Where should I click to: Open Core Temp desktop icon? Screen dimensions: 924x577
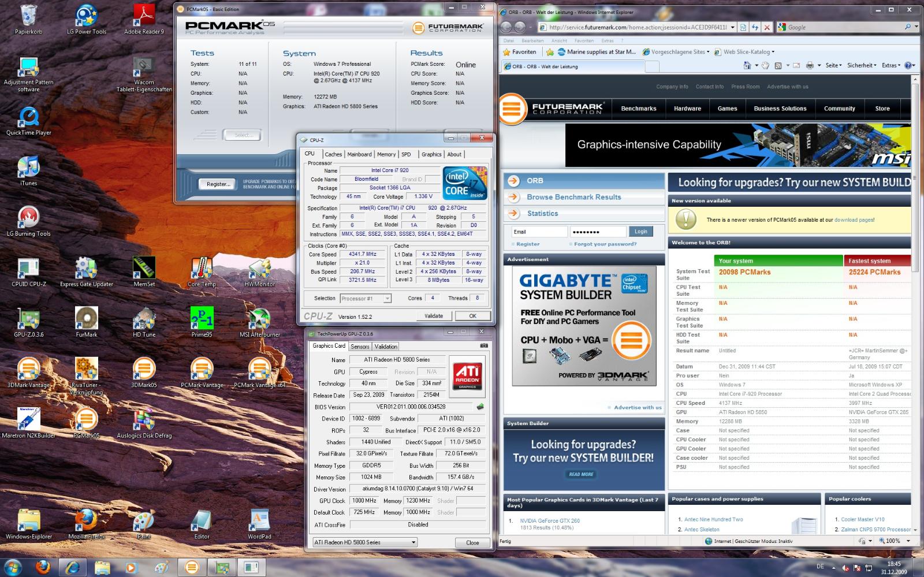[202, 271]
